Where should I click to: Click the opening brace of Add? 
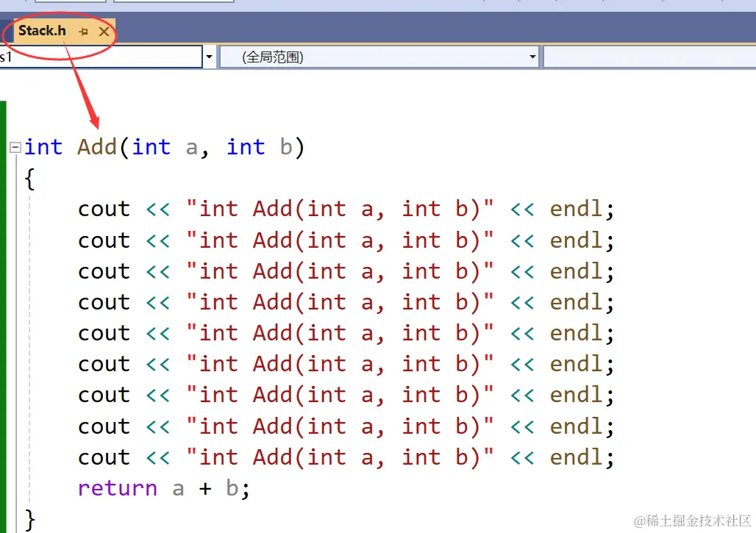pyautogui.click(x=30, y=179)
